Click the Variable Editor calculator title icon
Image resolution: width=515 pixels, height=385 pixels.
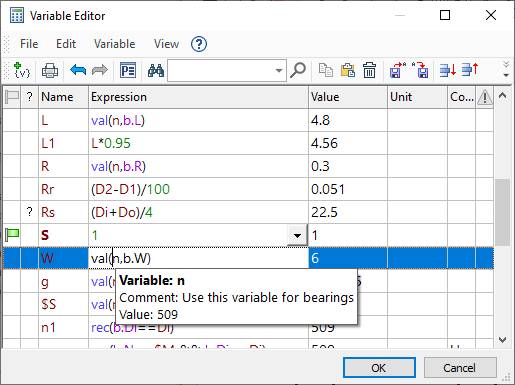point(17,16)
